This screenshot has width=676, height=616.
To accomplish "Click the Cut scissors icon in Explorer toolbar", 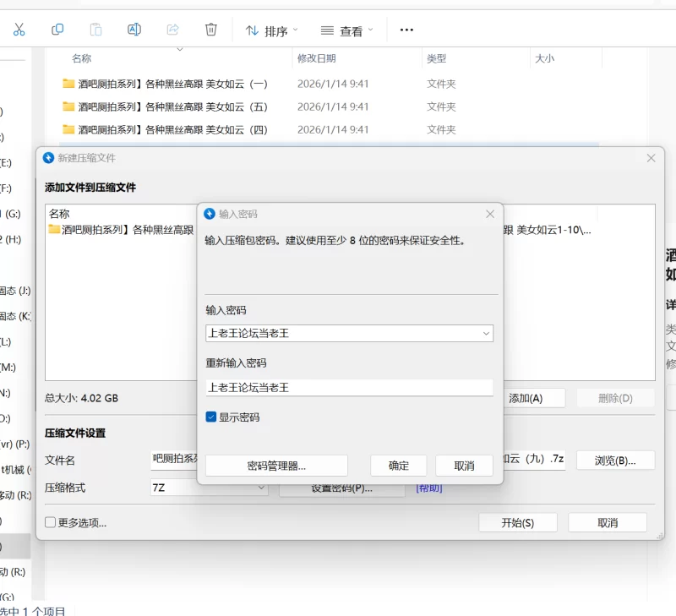I will 19,30.
